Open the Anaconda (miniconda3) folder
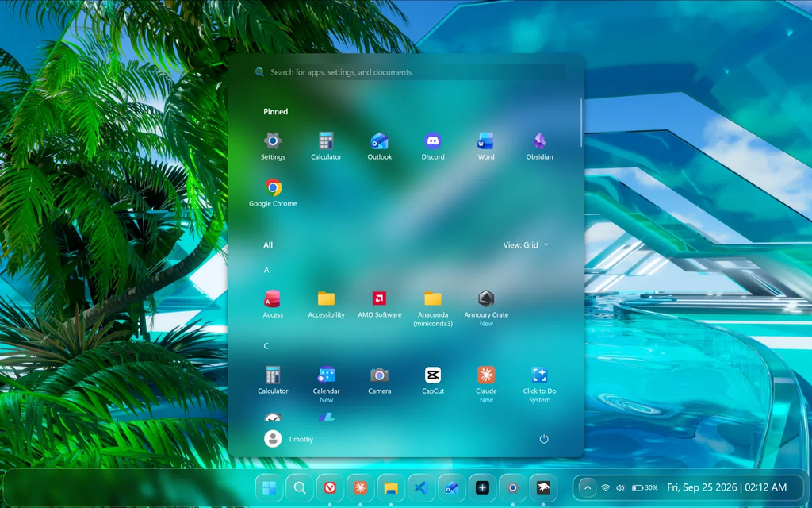This screenshot has height=508, width=812. (433, 309)
